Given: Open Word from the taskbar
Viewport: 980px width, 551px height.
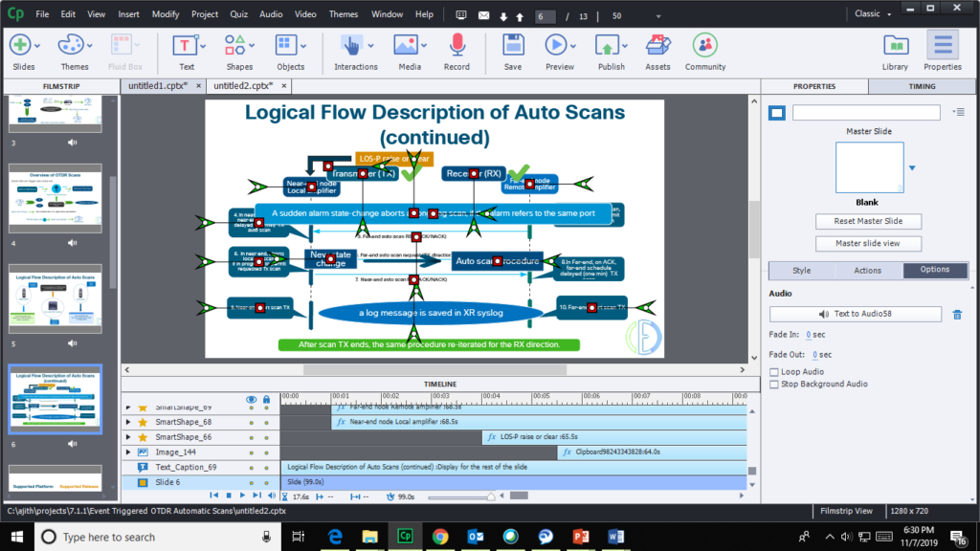Looking at the screenshot, I should 615,537.
